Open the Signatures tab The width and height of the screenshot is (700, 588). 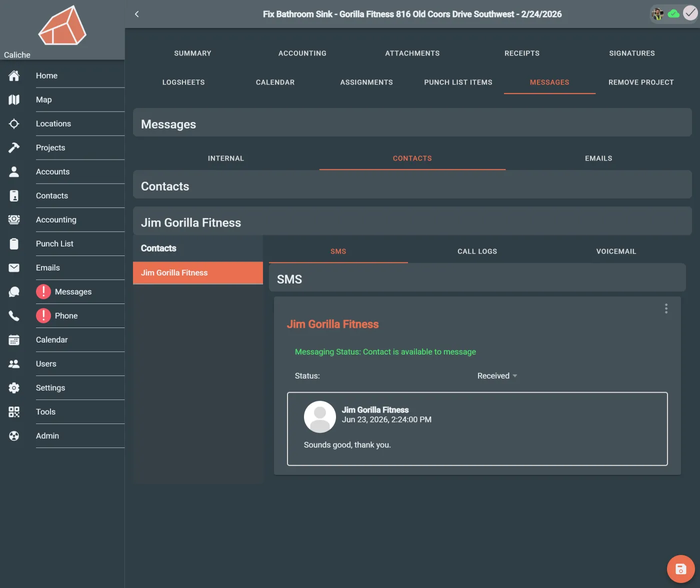[632, 53]
